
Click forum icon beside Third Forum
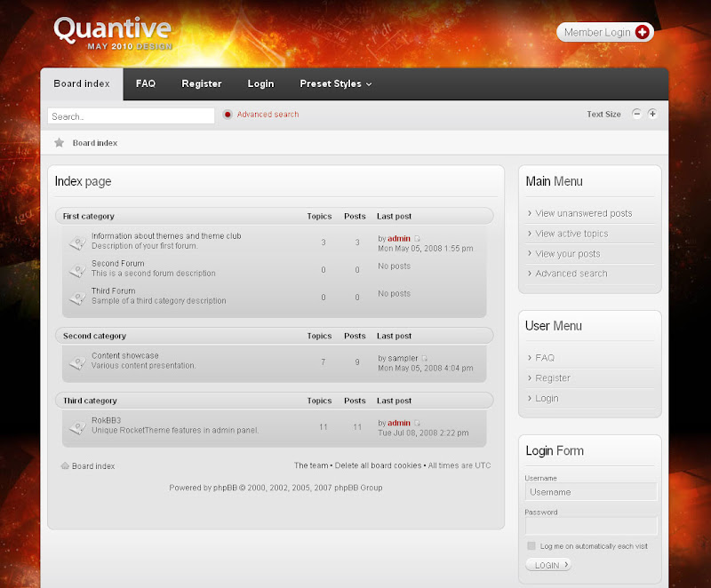point(77,298)
